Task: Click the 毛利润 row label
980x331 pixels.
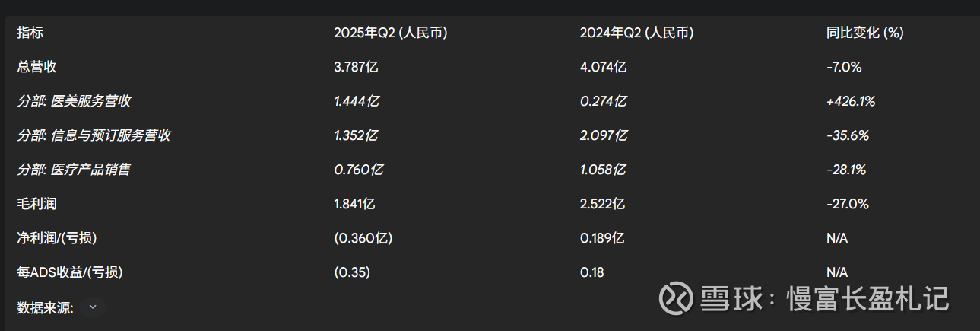Action: 37,204
